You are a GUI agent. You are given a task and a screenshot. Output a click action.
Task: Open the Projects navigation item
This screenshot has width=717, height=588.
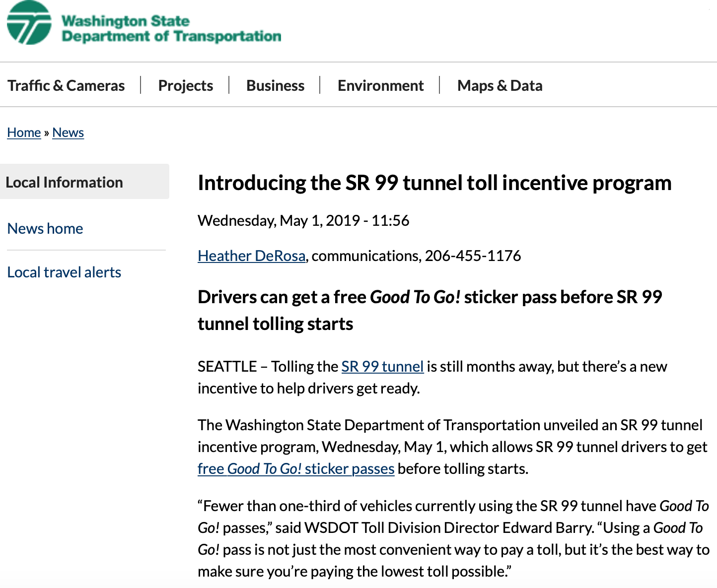coord(185,85)
